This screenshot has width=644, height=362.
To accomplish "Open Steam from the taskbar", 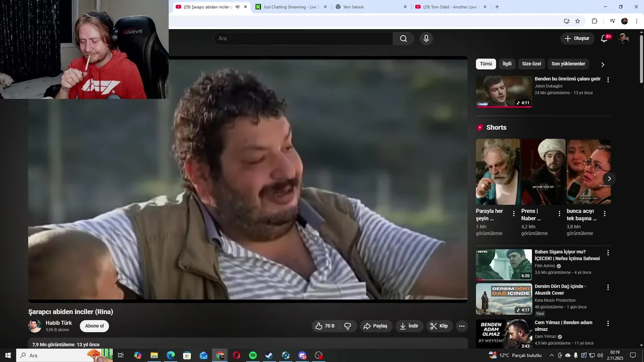I will pos(269,355).
